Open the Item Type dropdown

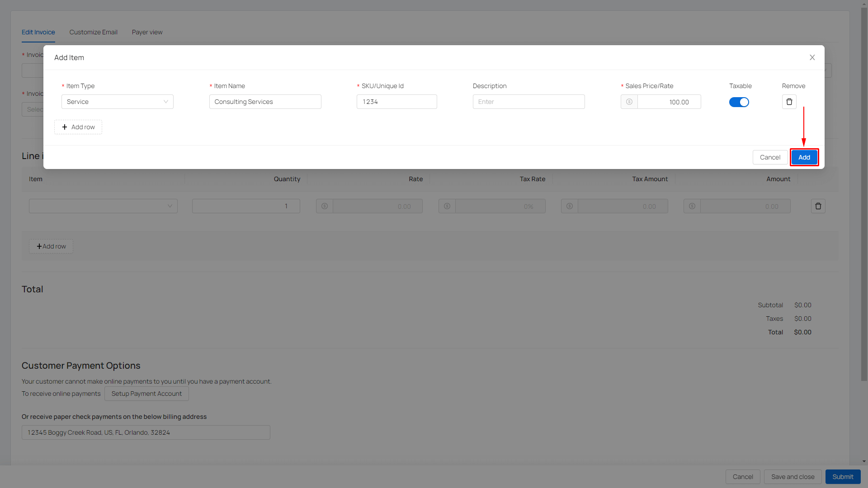tap(117, 102)
